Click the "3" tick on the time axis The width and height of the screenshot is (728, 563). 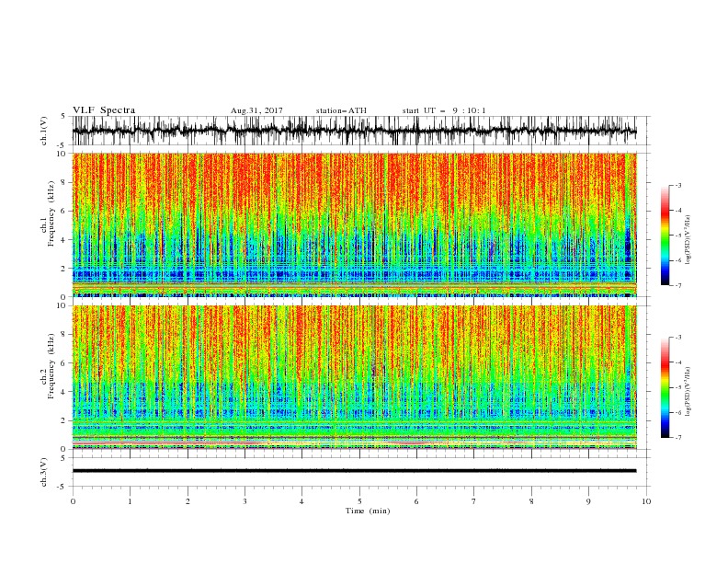tap(245, 501)
